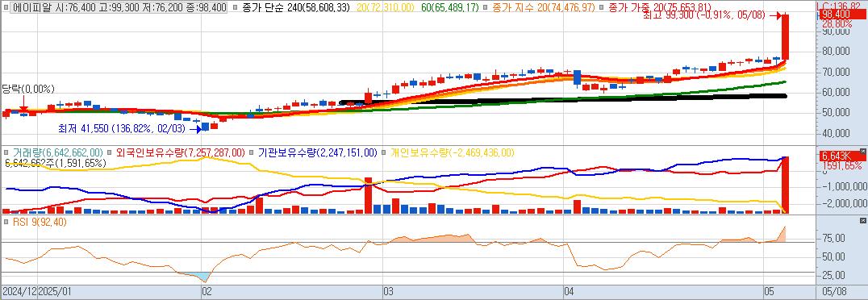Click the 에이피알 stock price summary label

click(x=119, y=8)
